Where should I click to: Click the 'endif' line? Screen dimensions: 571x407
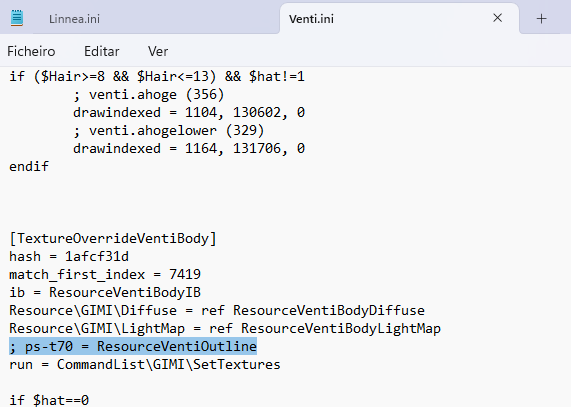(x=29, y=166)
